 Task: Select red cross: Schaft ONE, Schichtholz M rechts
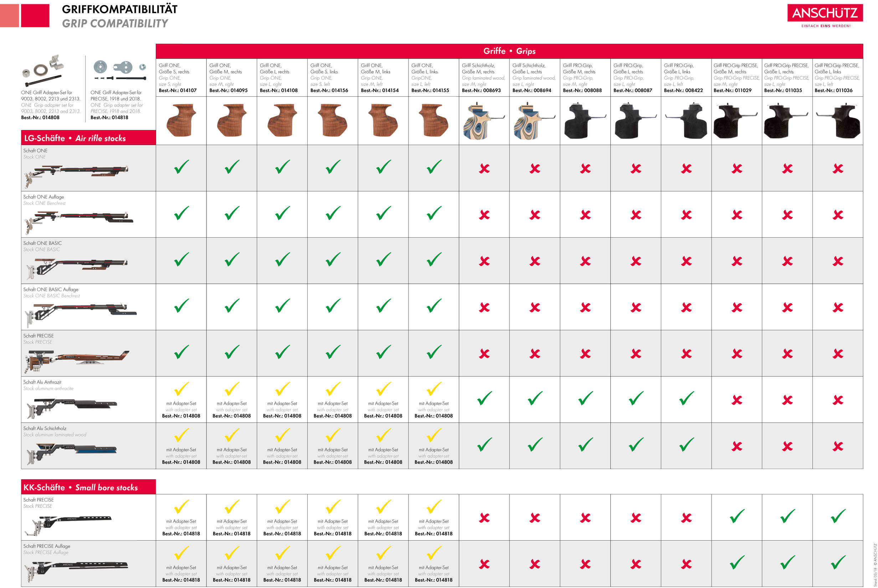484,169
